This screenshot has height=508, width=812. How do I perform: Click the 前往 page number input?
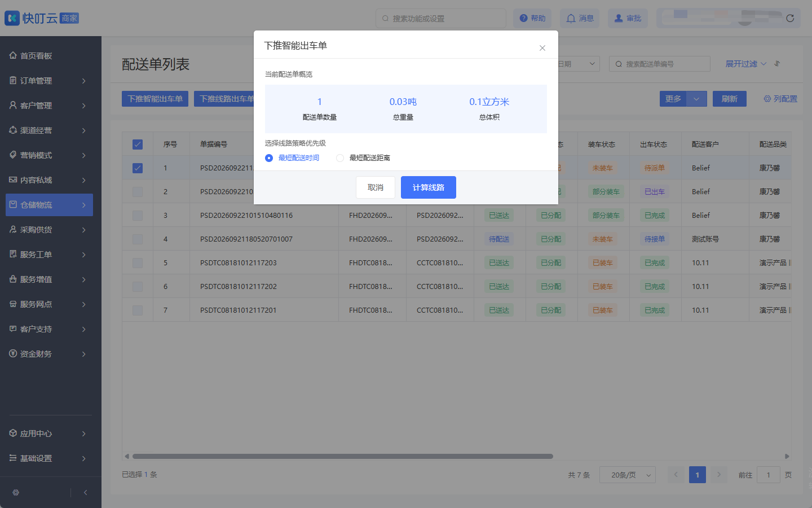pos(769,475)
